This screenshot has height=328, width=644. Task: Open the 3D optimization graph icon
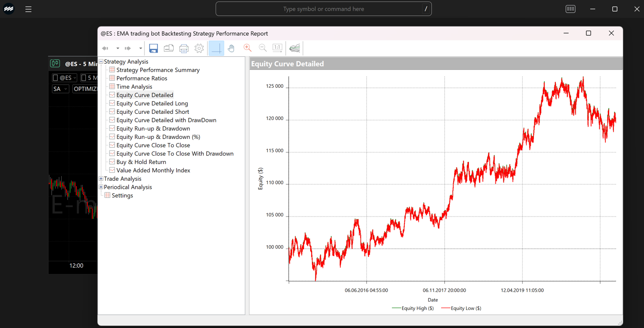pos(295,48)
